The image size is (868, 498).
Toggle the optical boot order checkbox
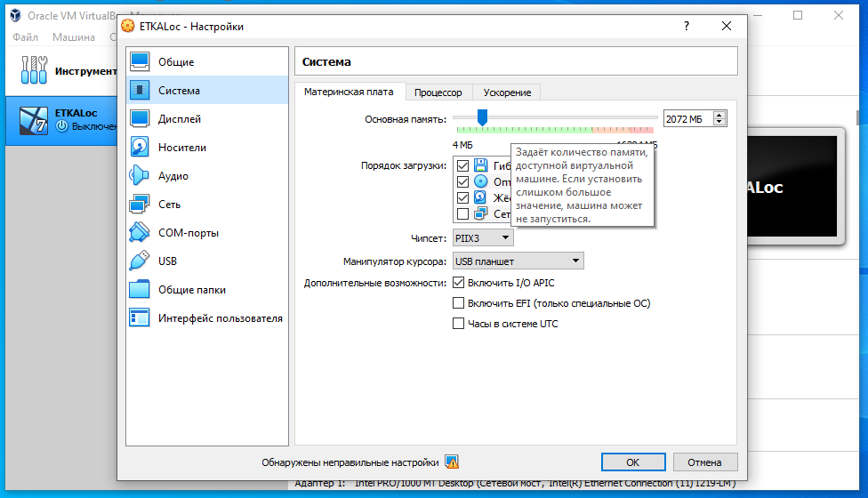pos(462,181)
